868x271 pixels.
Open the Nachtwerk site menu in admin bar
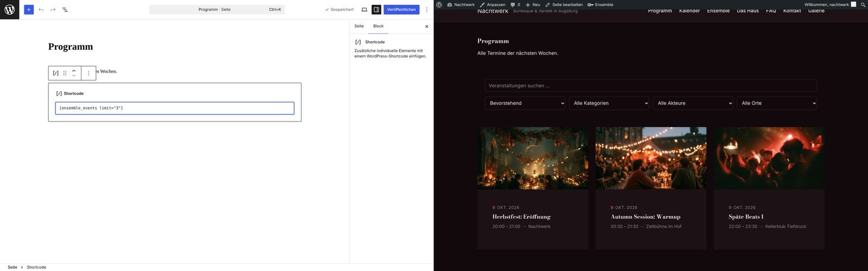click(461, 4)
